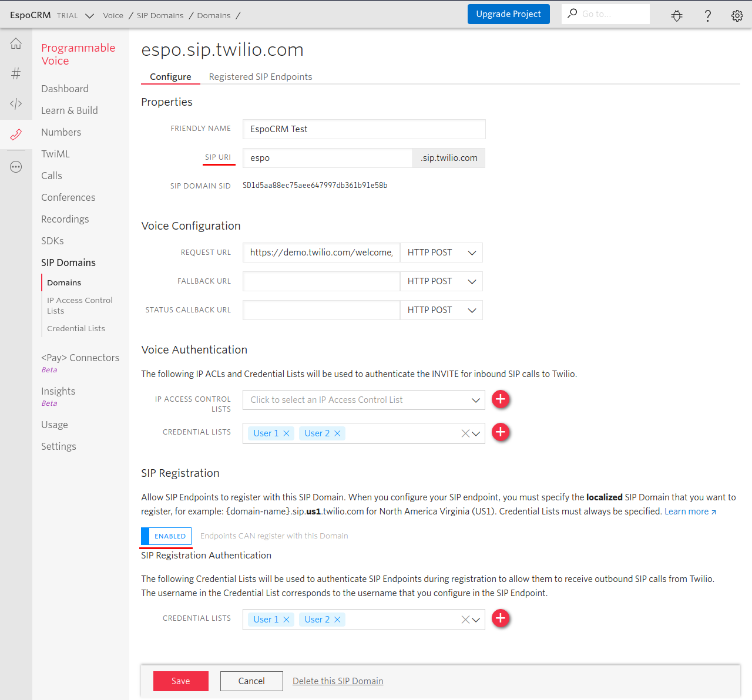
Task: Click Delete this SIP Domain
Action: coord(338,681)
